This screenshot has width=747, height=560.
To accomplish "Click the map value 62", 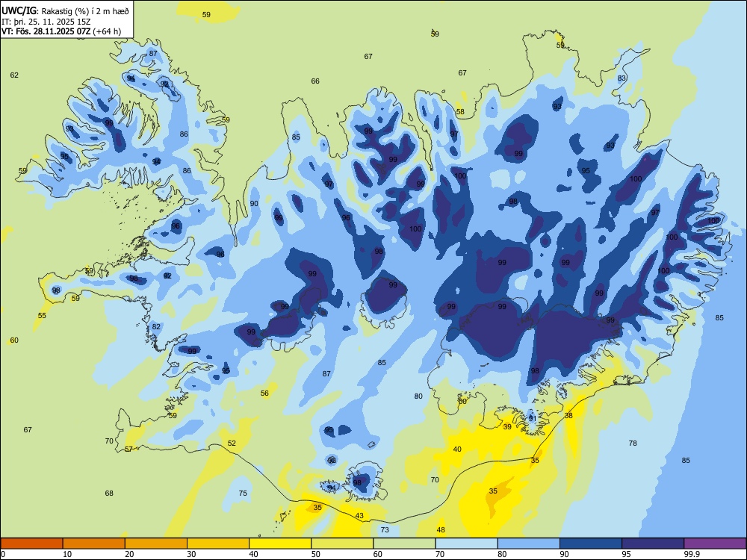I will [14, 75].
